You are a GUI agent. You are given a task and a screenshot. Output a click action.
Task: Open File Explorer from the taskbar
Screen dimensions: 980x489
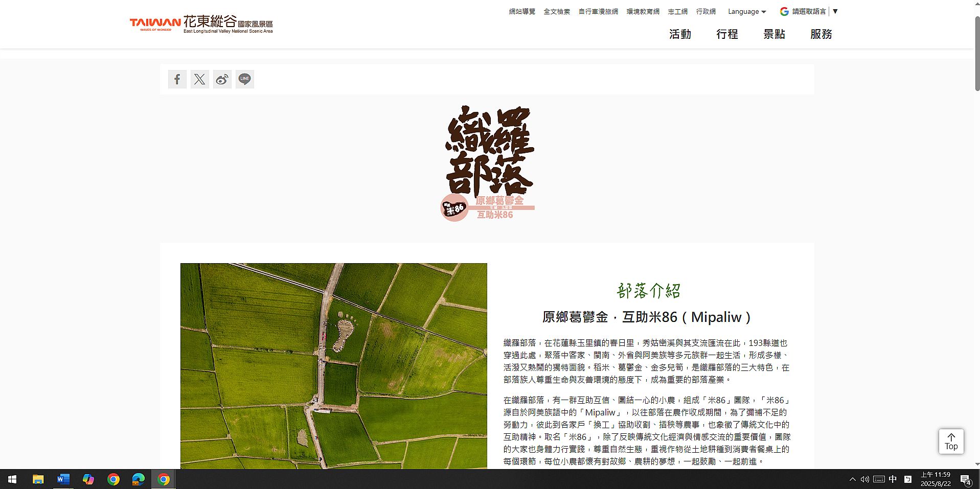pos(38,479)
